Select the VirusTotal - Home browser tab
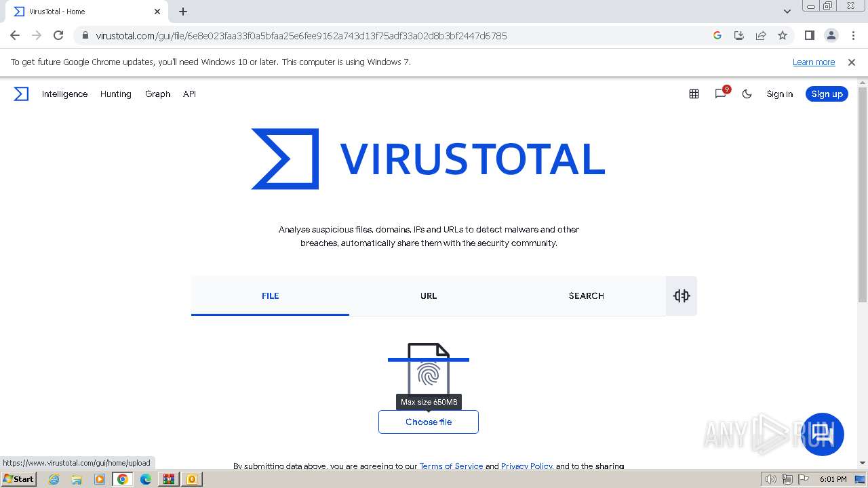The height and width of the screenshot is (488, 868). coord(87,12)
